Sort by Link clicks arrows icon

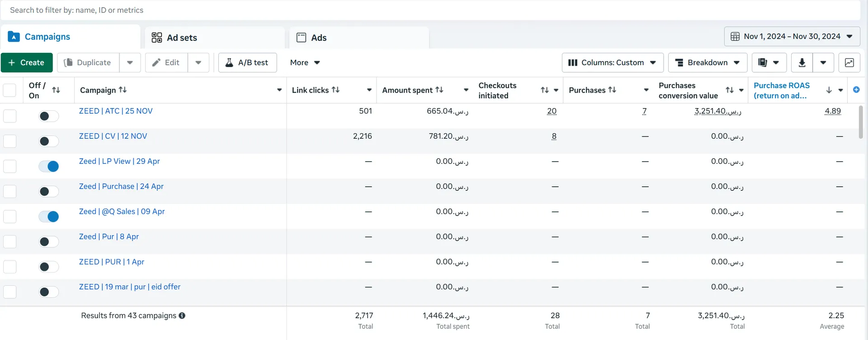[335, 90]
